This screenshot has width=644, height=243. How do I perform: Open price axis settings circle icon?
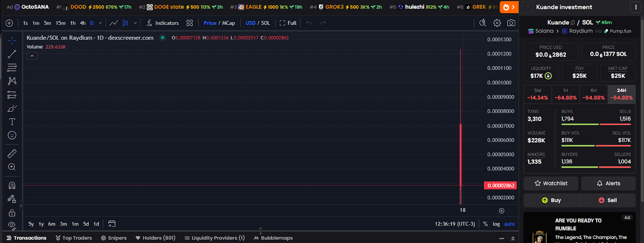click(502, 211)
